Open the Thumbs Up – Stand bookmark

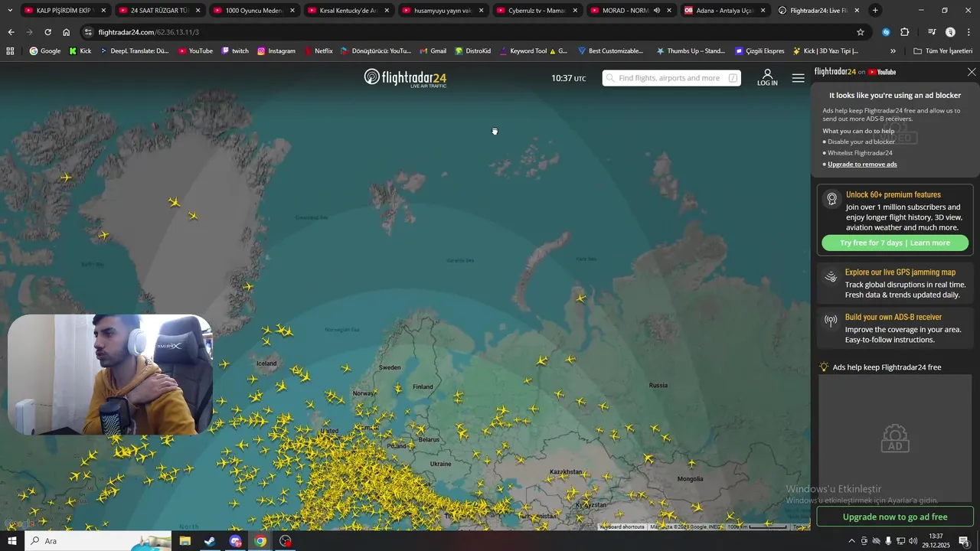[x=689, y=51]
